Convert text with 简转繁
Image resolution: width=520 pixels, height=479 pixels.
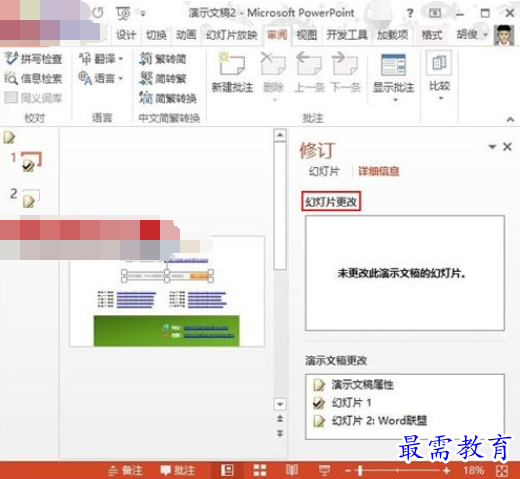(x=163, y=79)
